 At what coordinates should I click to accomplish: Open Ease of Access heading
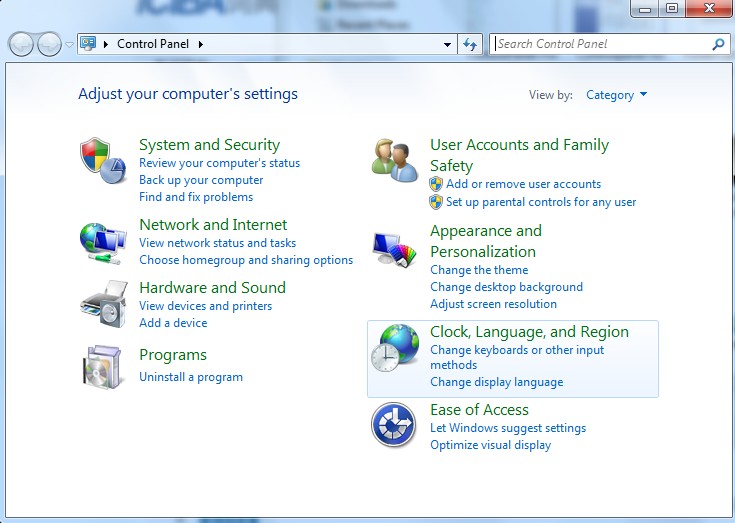click(479, 410)
